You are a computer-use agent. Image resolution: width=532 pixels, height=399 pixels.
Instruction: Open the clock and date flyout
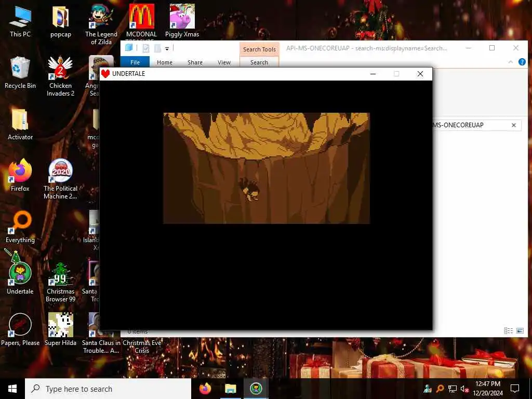point(487,389)
